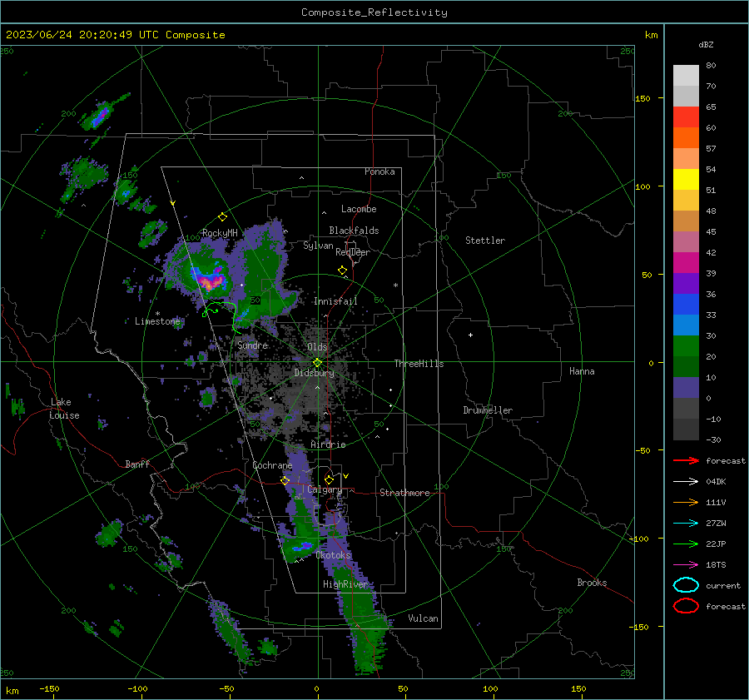The height and width of the screenshot is (700, 749).
Task: Click the Calgary city label
Action: coord(325,489)
